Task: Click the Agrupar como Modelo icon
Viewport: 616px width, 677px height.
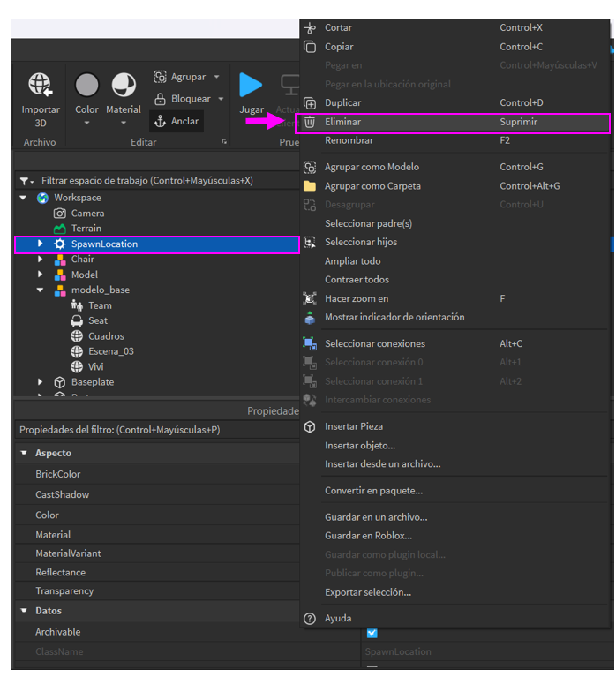Action: click(x=310, y=167)
